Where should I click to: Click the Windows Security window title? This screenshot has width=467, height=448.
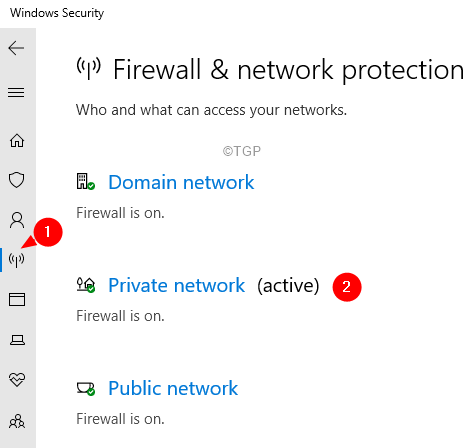tap(57, 13)
